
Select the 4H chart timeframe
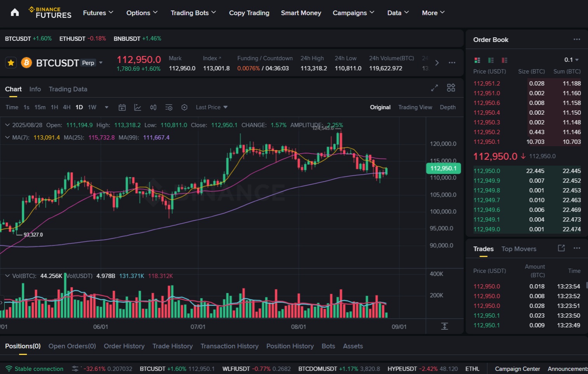point(66,107)
